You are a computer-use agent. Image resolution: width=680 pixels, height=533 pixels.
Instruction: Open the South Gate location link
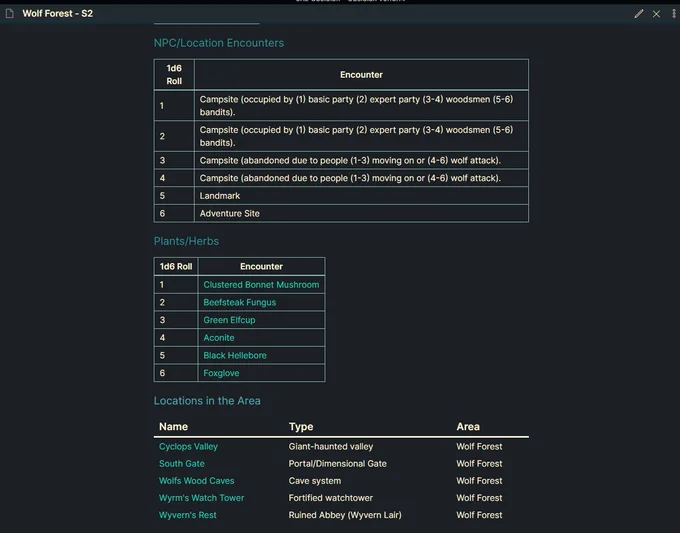pyautogui.click(x=181, y=463)
